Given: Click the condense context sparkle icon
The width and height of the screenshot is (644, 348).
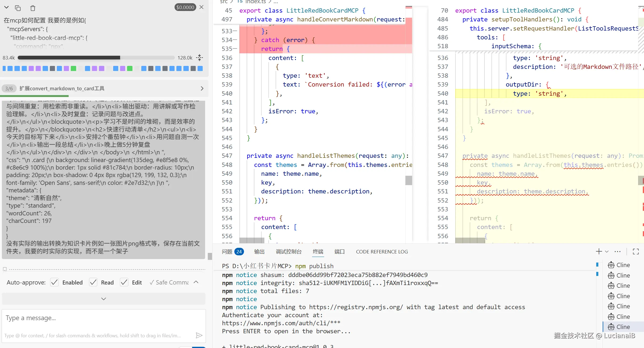Looking at the screenshot, I should pyautogui.click(x=199, y=58).
